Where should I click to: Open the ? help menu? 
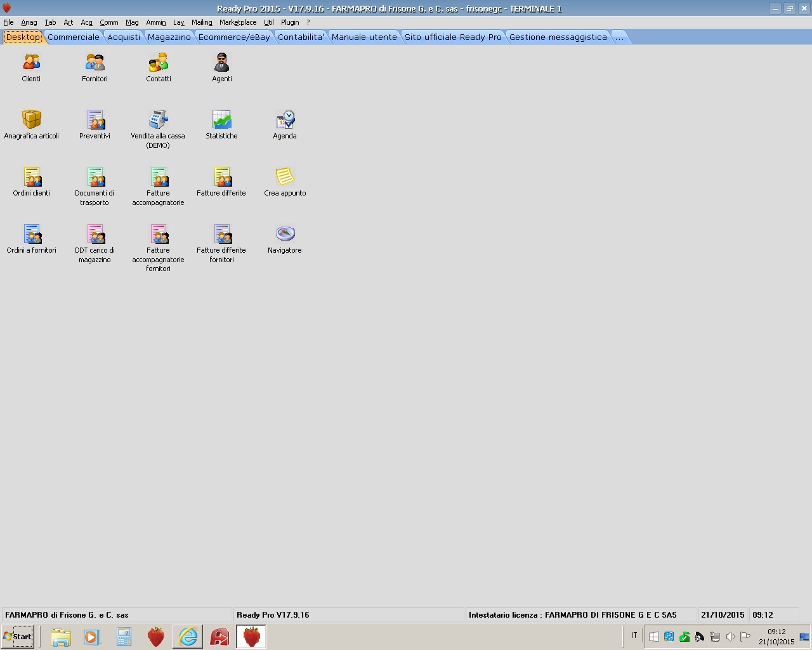point(308,22)
